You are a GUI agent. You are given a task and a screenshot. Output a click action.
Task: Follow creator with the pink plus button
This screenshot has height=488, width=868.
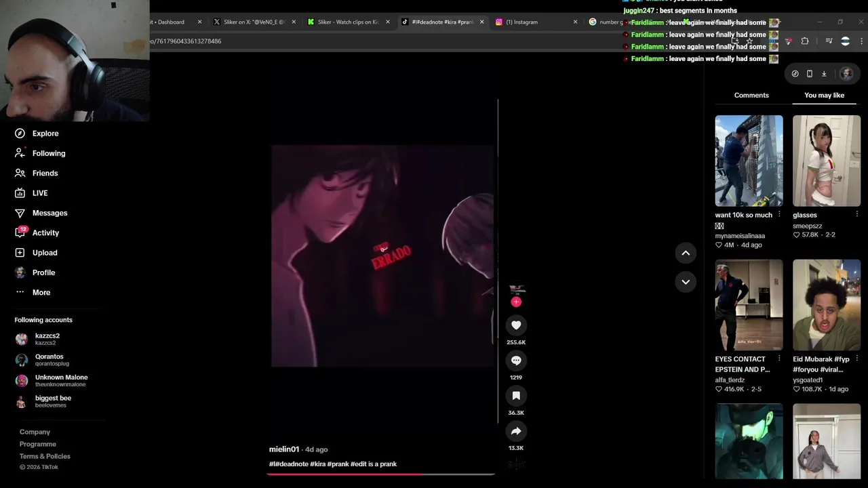[x=516, y=302]
